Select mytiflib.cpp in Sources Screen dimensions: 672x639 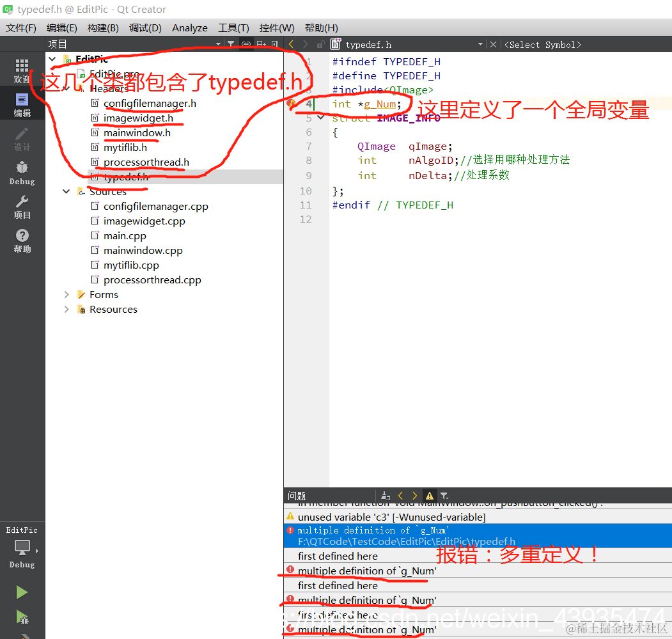(131, 265)
